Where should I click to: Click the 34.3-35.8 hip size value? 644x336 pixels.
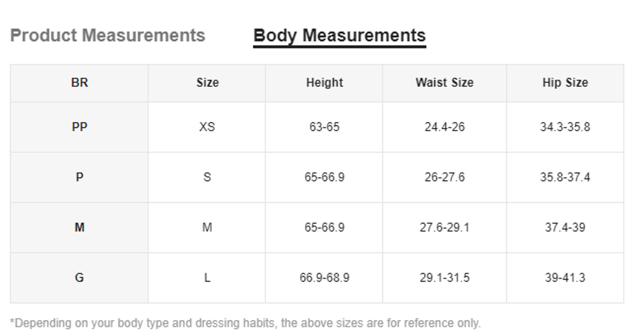pyautogui.click(x=565, y=127)
